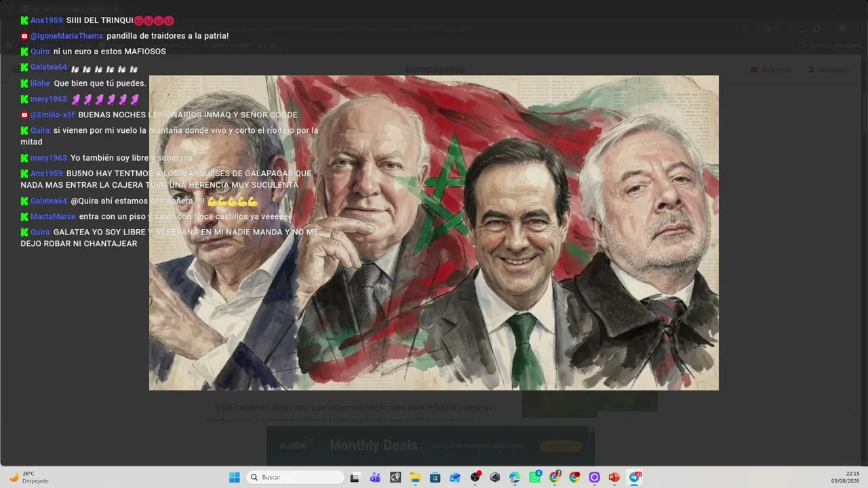Click username lilohe in the chat
868x488 pixels.
tap(41, 83)
